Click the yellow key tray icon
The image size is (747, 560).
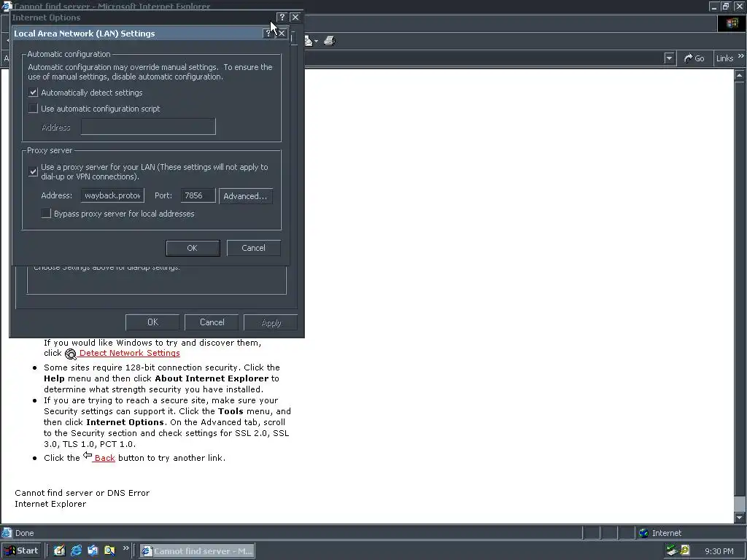[x=685, y=551]
